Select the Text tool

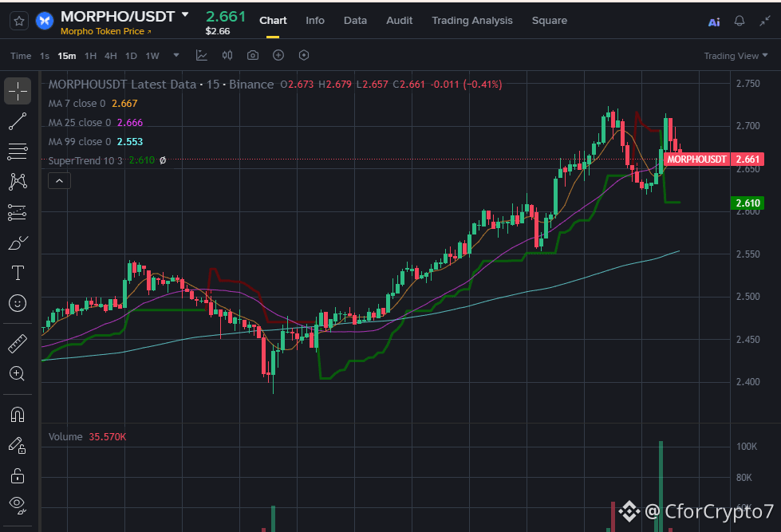18,273
